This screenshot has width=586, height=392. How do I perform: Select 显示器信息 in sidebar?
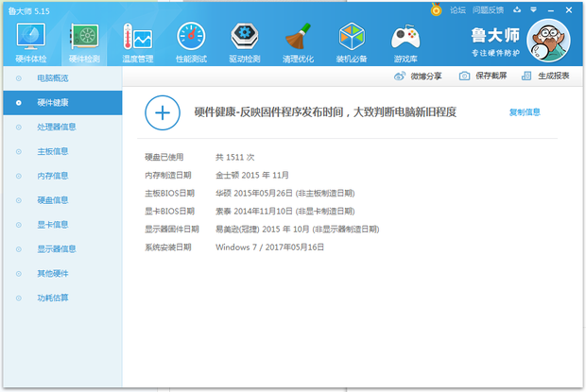(62, 249)
